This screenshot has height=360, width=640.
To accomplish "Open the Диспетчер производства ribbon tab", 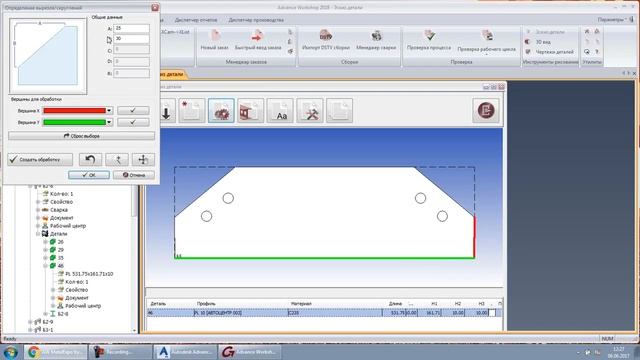I will point(256,20).
